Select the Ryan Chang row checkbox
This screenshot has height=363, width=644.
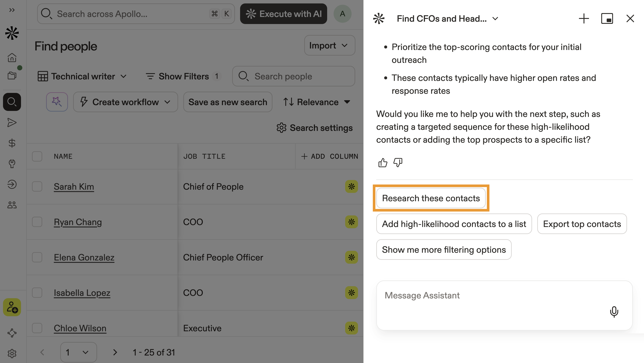(37, 222)
